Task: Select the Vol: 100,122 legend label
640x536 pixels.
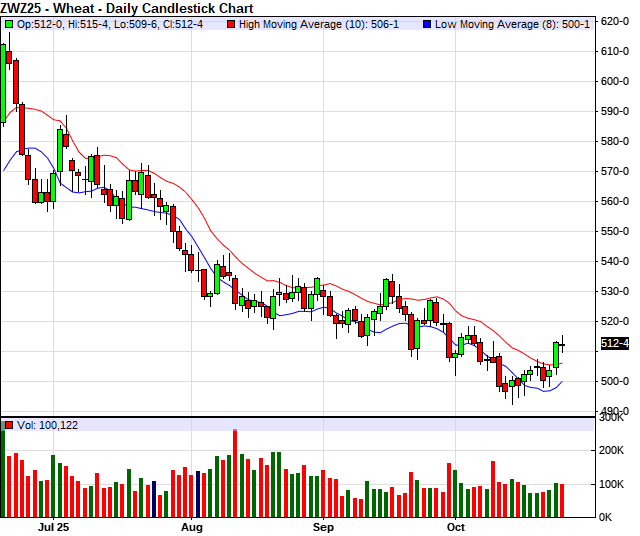Action: (x=50, y=424)
